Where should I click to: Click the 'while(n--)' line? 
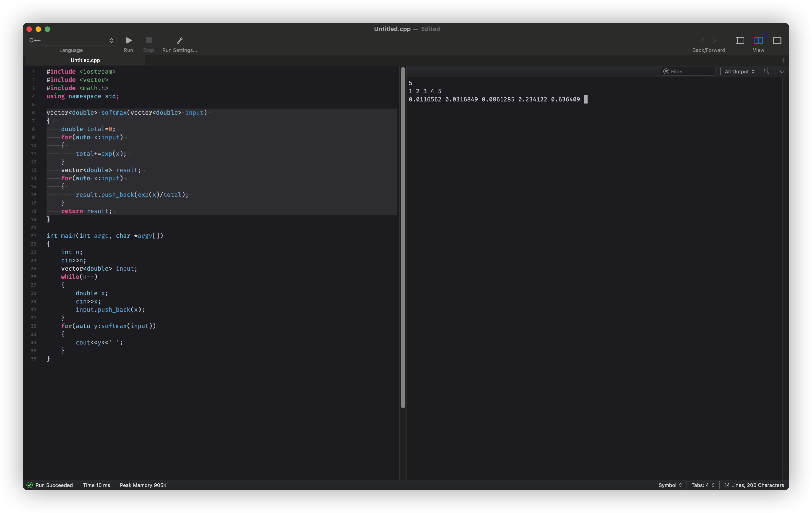pos(79,277)
